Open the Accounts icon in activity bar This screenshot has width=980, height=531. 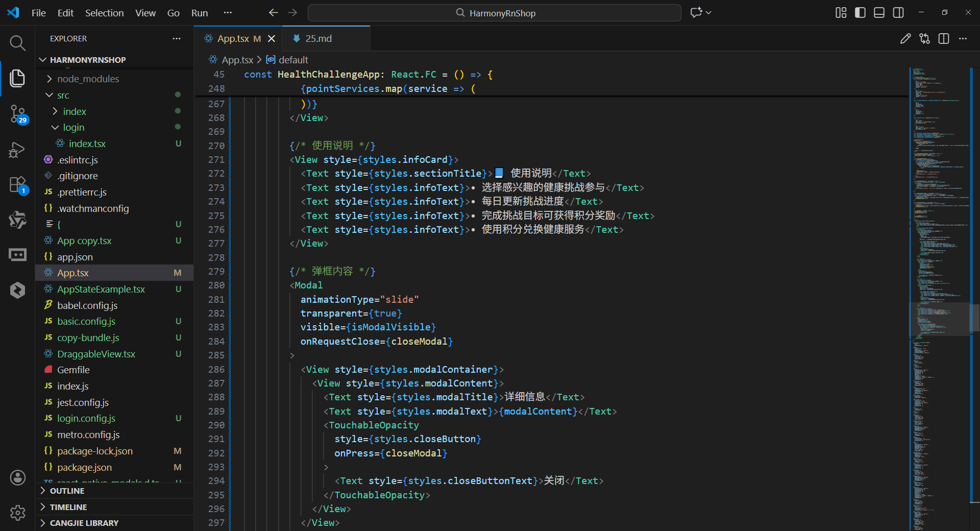(x=17, y=478)
